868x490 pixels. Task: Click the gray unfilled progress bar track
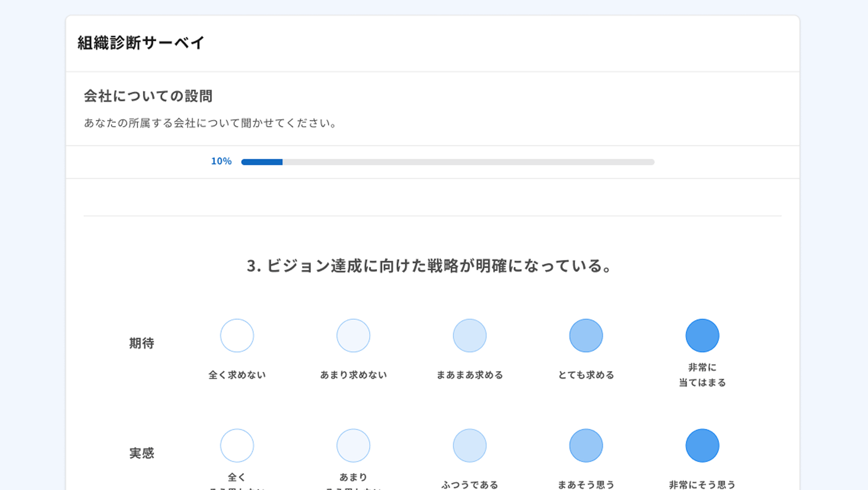(x=468, y=162)
